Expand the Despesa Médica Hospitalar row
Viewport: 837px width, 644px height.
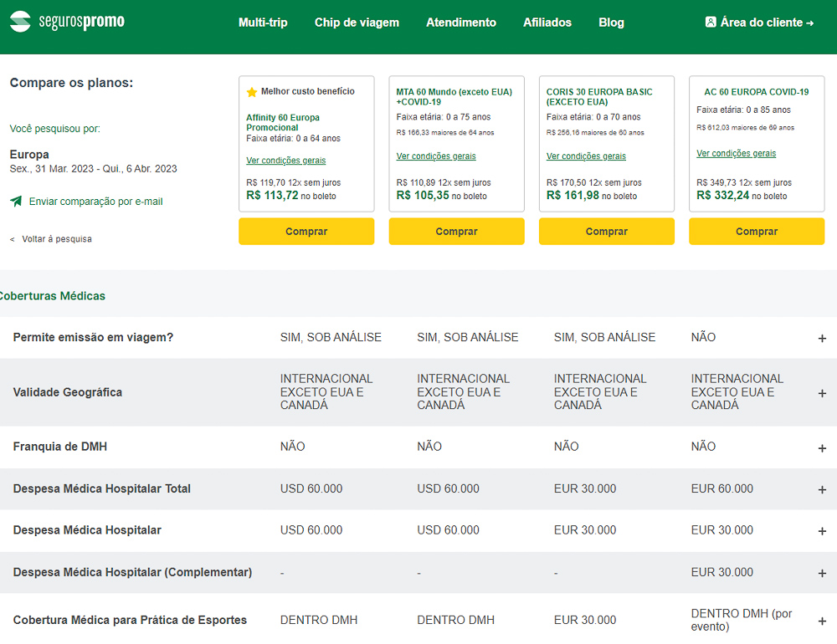pos(822,531)
